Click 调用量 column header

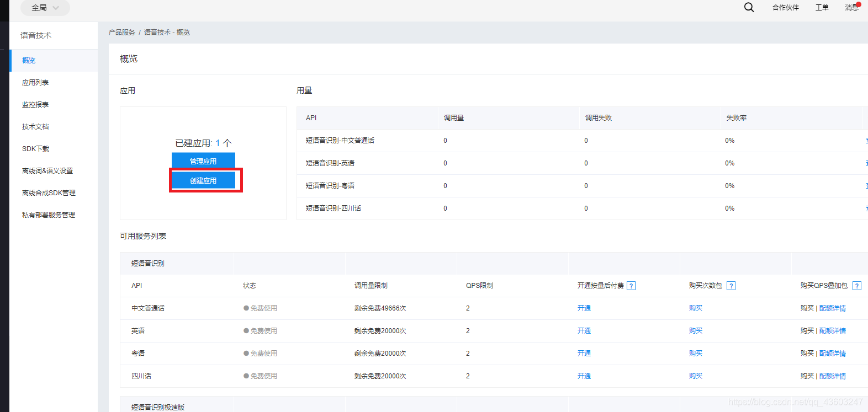(x=454, y=118)
